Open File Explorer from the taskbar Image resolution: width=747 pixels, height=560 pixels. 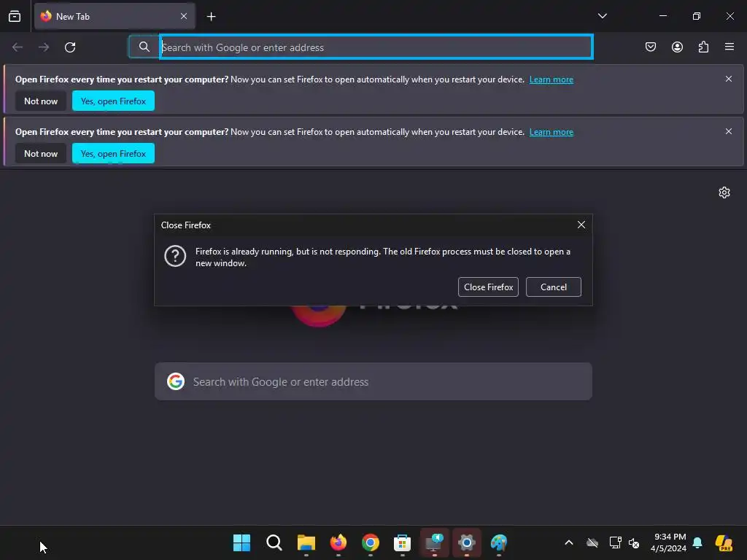306,542
